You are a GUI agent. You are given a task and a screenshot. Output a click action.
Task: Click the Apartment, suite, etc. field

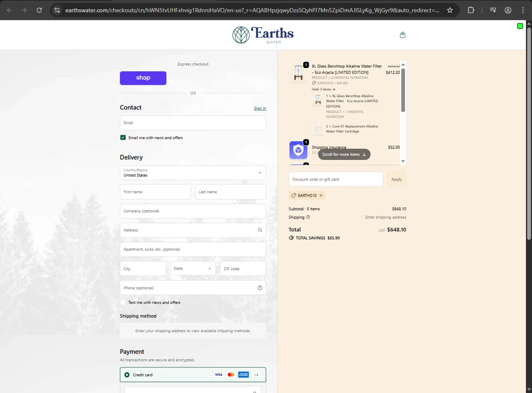pyautogui.click(x=193, y=249)
